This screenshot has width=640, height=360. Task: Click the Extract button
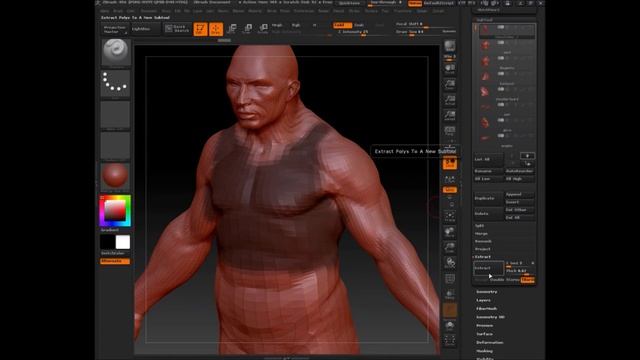pos(489,268)
